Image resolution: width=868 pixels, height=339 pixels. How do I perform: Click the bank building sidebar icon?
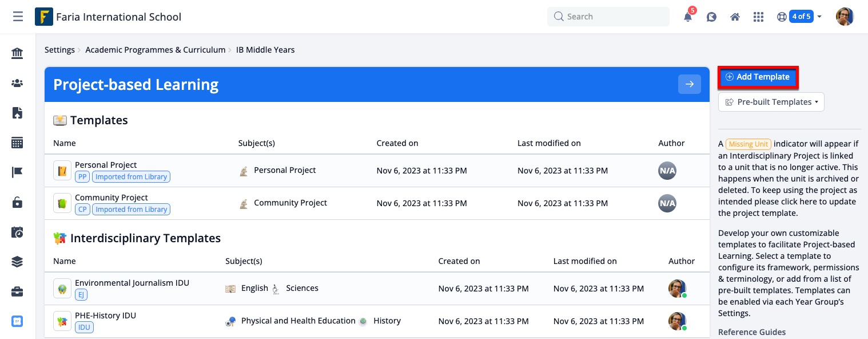17,54
